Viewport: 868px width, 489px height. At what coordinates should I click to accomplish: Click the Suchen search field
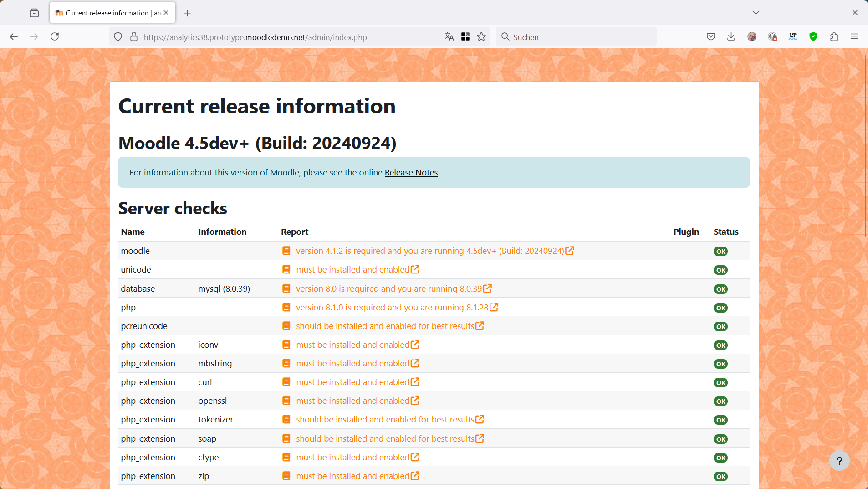(x=576, y=37)
